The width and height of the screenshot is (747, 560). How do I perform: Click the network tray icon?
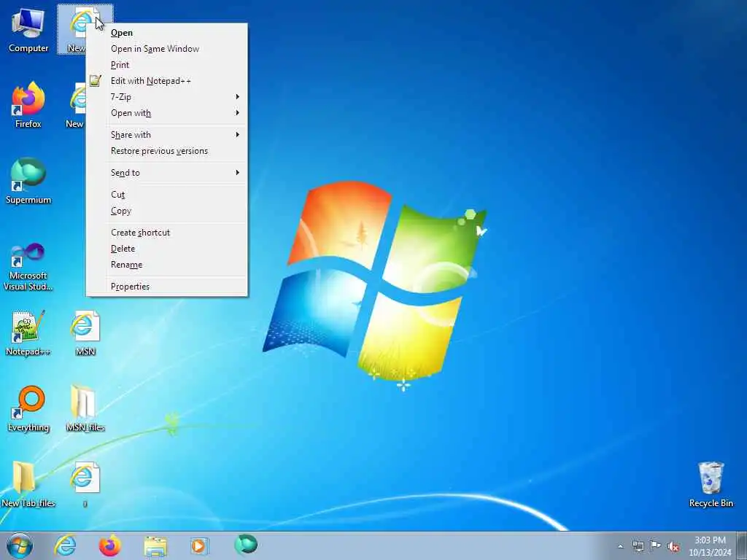(638, 546)
